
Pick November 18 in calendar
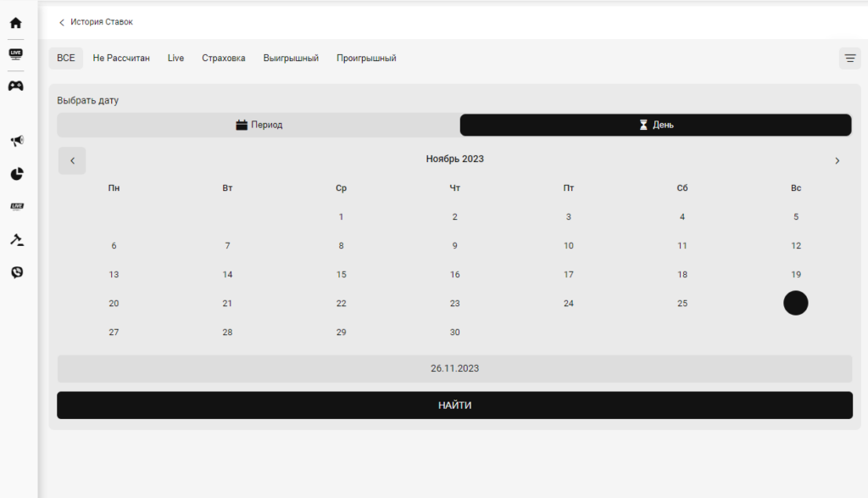click(682, 274)
